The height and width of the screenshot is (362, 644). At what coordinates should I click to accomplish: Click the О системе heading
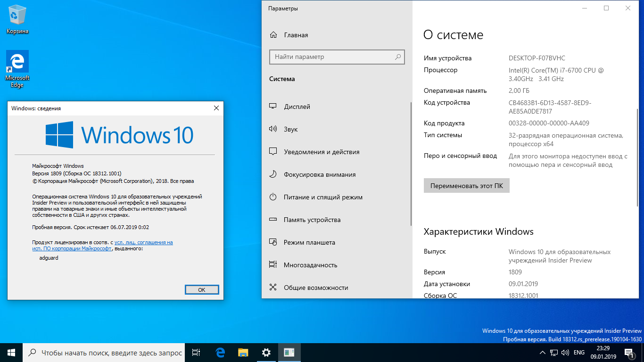(x=454, y=35)
